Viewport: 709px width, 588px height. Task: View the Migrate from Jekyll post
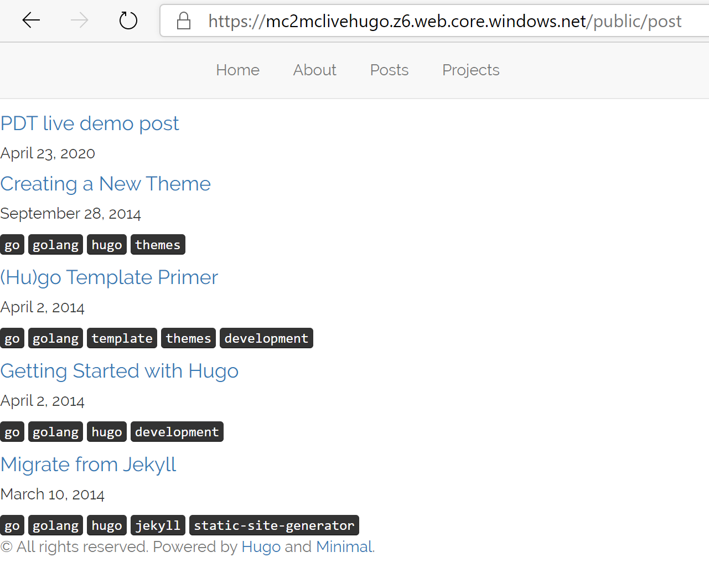pos(88,465)
